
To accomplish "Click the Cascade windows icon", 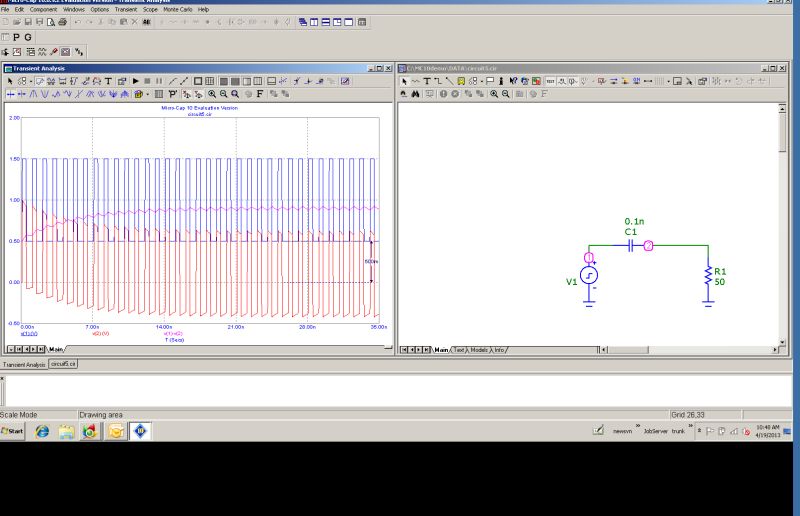I will [303, 22].
